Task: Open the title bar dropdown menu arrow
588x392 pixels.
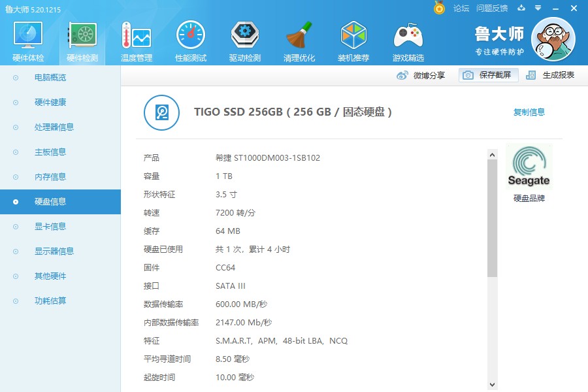Action: (537, 8)
